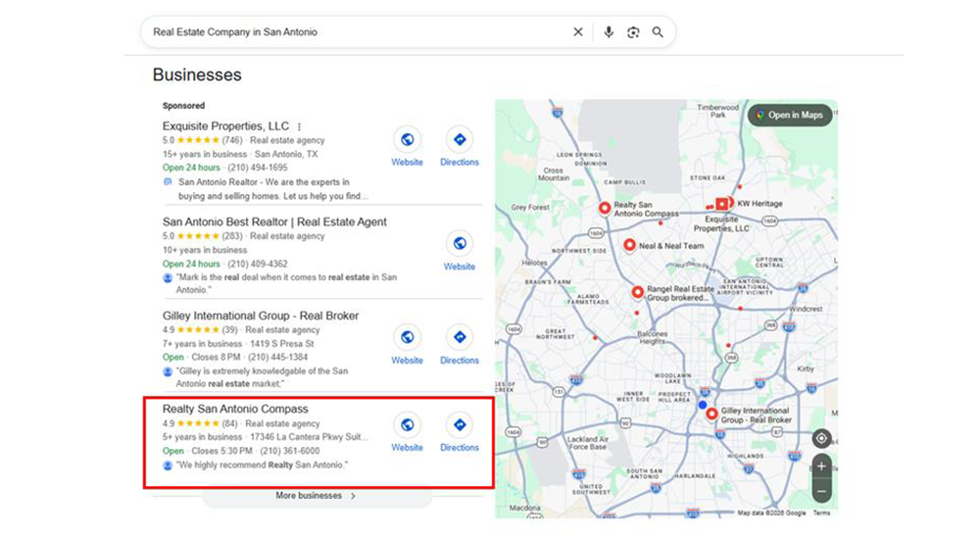Viewport: 980px width, 539px height.
Task: Click the Businesses heading
Action: tap(197, 75)
